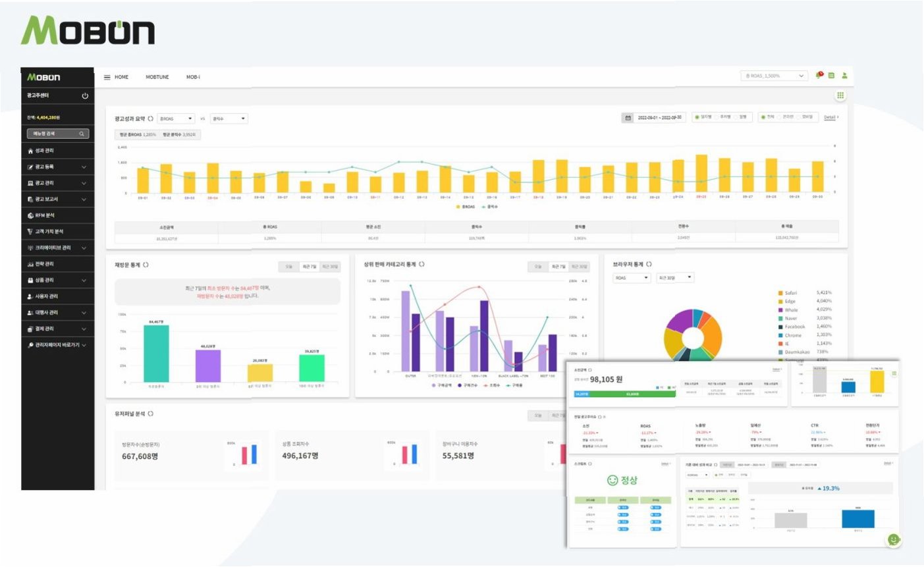Click the calendar icon beside the date range

tap(628, 118)
